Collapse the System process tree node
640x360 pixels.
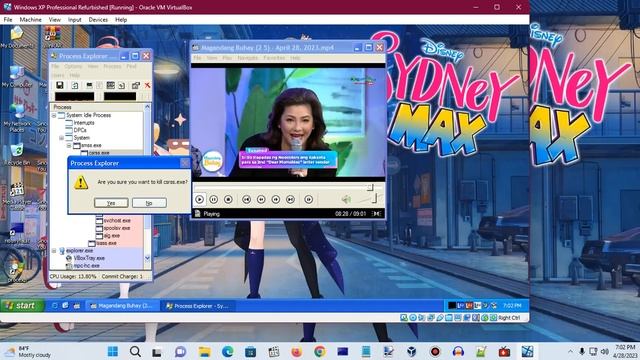[61, 138]
